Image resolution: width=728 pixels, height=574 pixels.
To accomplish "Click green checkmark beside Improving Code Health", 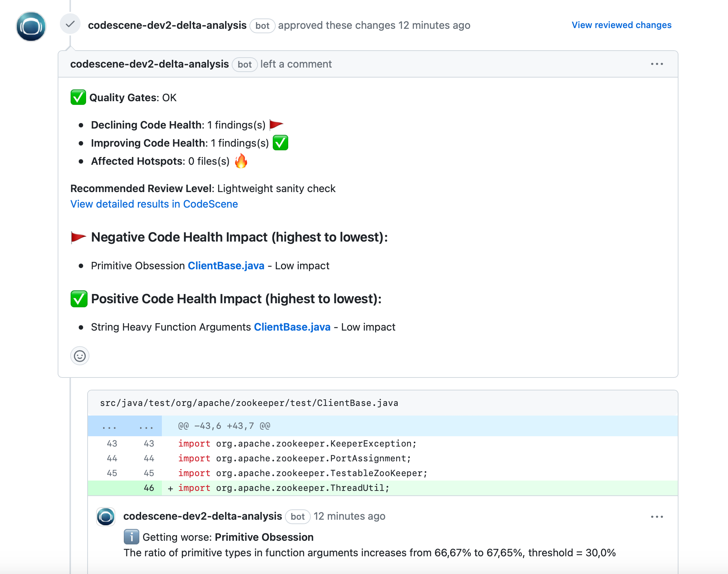I will click(280, 143).
